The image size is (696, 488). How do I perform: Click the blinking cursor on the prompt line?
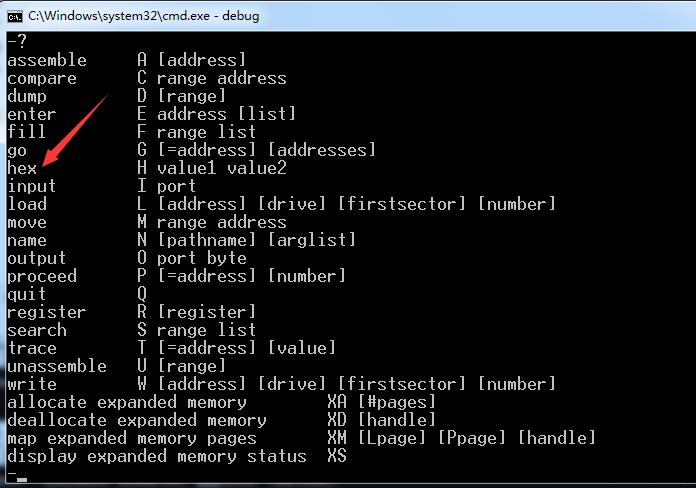click(22, 479)
